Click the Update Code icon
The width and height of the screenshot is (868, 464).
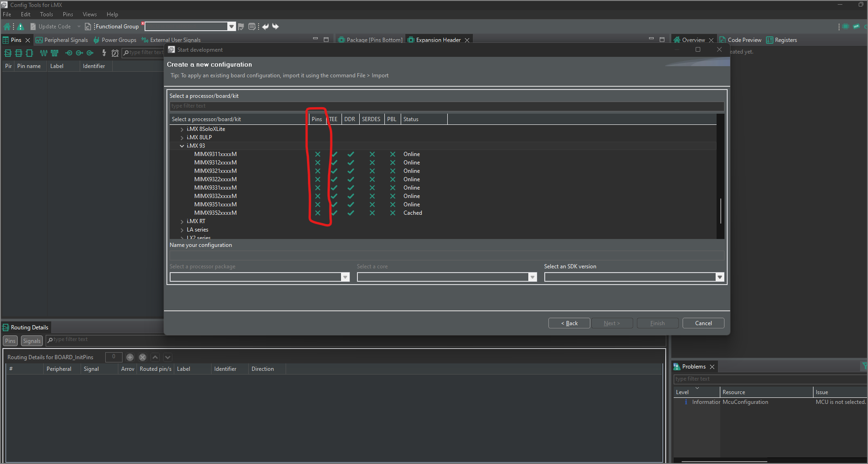33,27
